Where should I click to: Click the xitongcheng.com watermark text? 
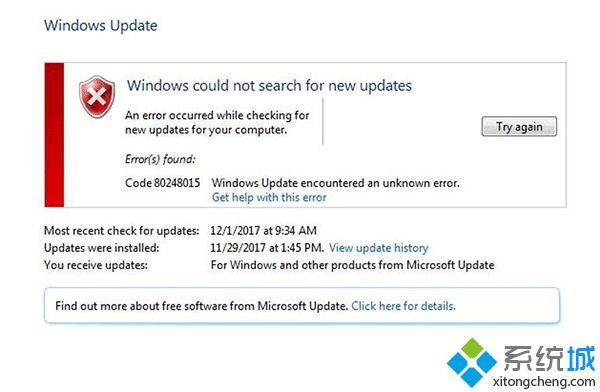[x=544, y=382]
